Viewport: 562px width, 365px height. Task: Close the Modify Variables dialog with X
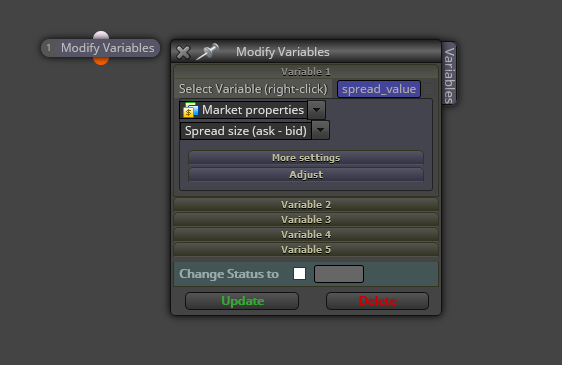click(x=183, y=52)
